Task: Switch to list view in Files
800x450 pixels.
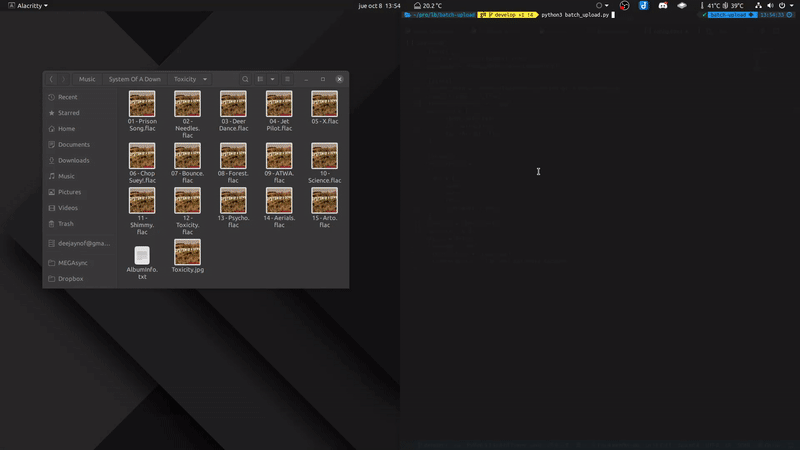Action: click(260, 79)
